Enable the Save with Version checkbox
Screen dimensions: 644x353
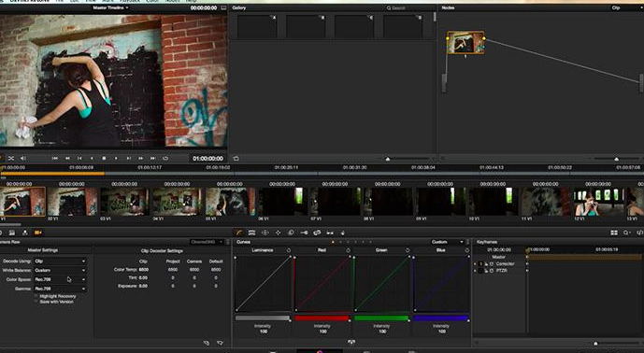click(x=36, y=302)
